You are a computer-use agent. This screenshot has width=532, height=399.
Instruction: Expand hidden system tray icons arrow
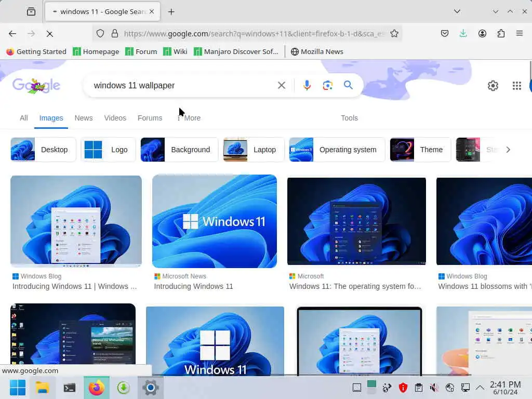click(480, 388)
